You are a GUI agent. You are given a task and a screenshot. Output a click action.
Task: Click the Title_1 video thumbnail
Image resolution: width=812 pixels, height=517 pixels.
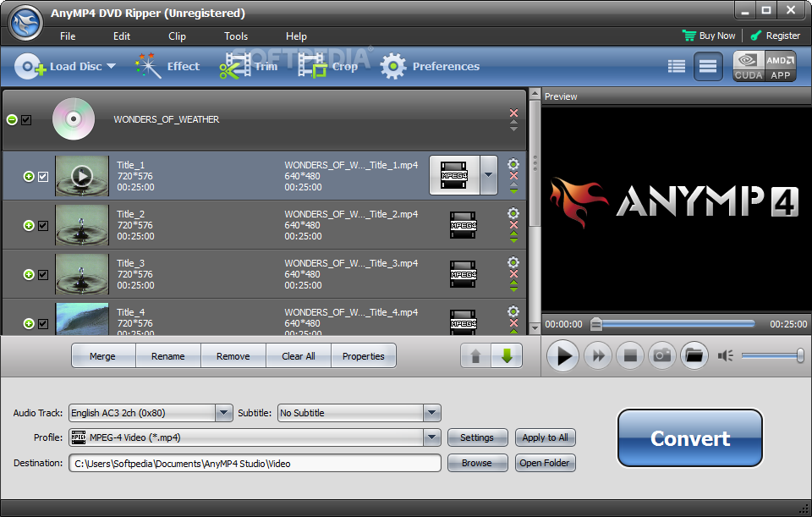pyautogui.click(x=82, y=176)
